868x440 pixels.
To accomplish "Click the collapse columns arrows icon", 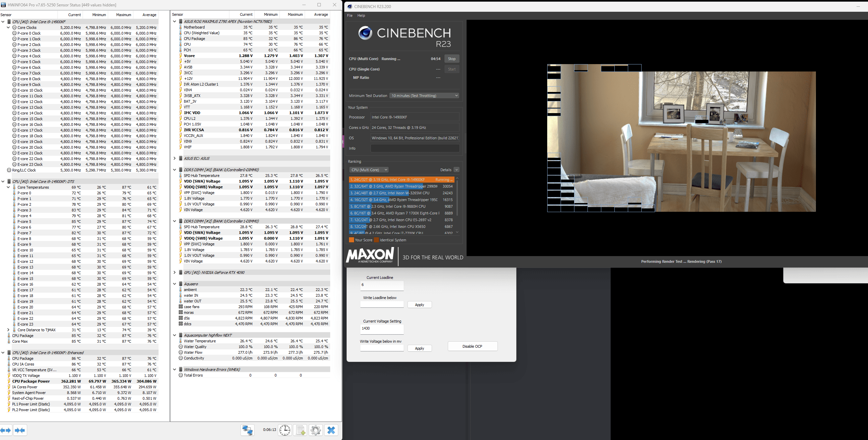I will coord(20,430).
